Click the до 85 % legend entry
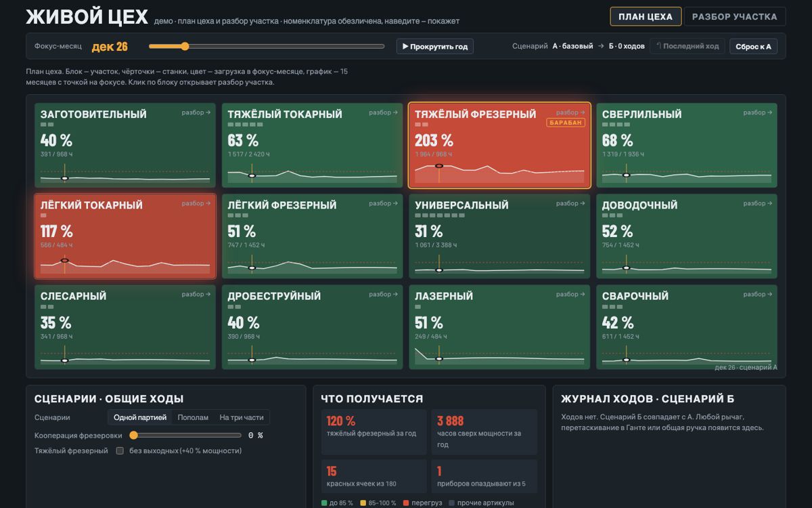The height and width of the screenshot is (508, 812). (337, 503)
